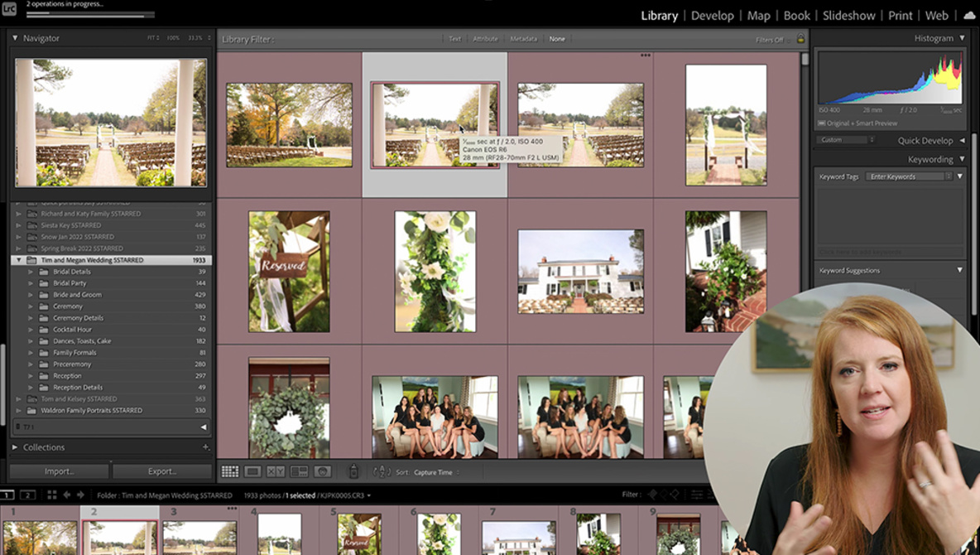Click the three-dot badge on filmstrip photo 3
The height and width of the screenshot is (555, 980).
point(233,509)
